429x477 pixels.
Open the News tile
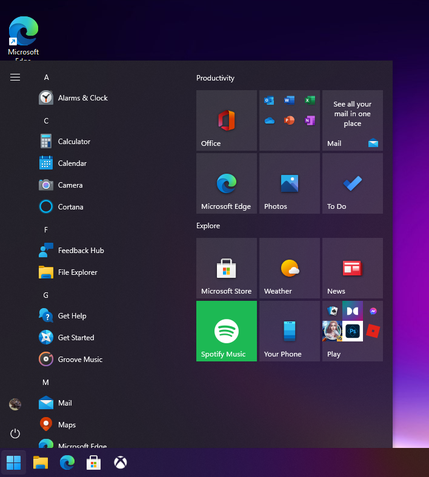click(x=352, y=268)
